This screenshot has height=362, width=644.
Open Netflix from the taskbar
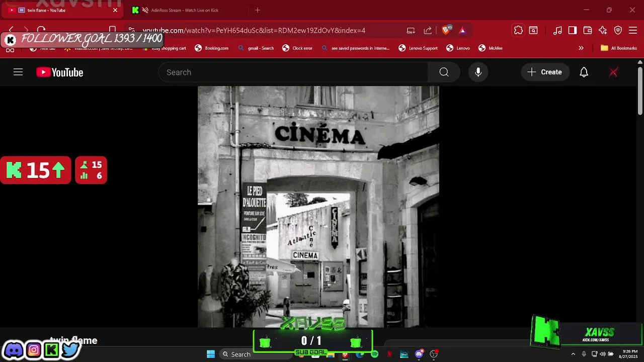point(389,354)
